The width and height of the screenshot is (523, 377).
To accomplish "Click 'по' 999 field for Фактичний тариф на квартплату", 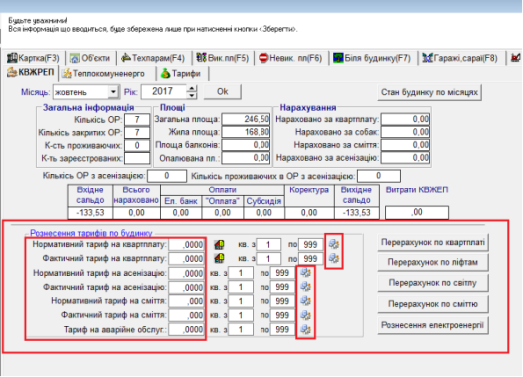I will [311, 259].
